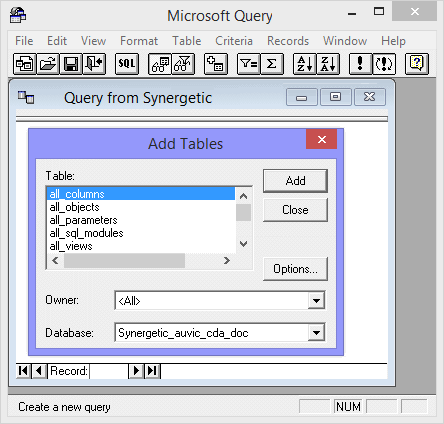Click the Options... button
This screenshot has height=424, width=444.
295,269
